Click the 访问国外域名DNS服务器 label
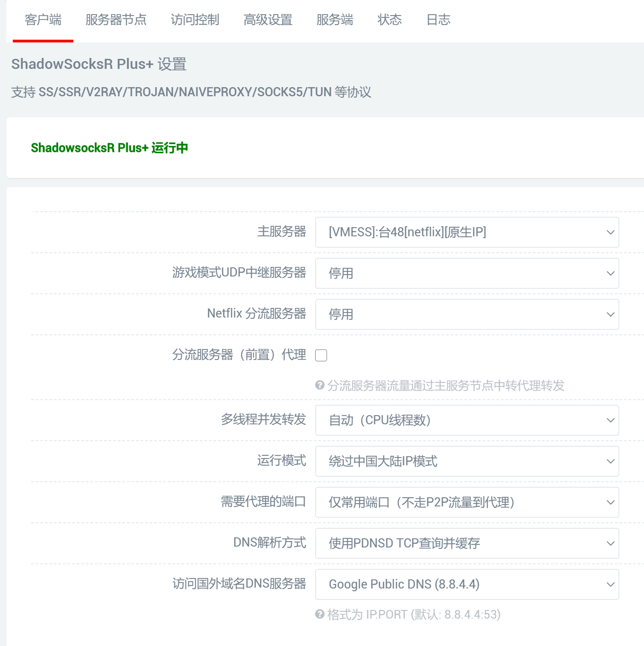This screenshot has width=644, height=646. (239, 584)
